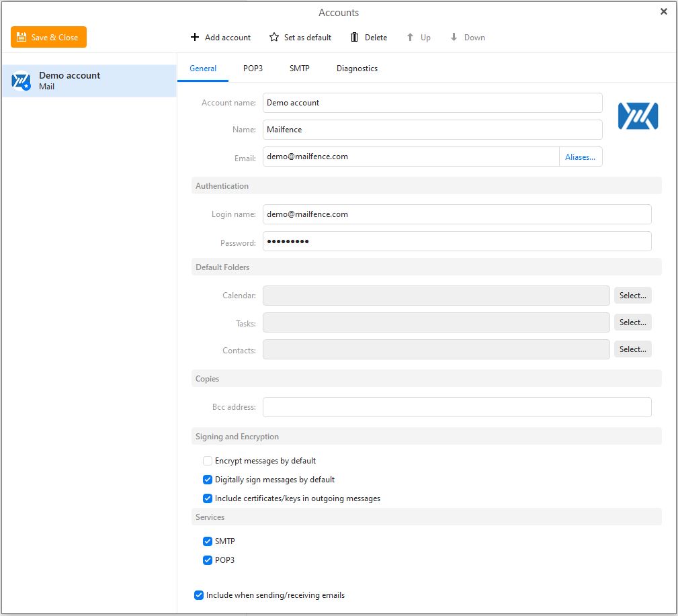
Task: Click the trash can Delete icon
Action: click(x=355, y=37)
